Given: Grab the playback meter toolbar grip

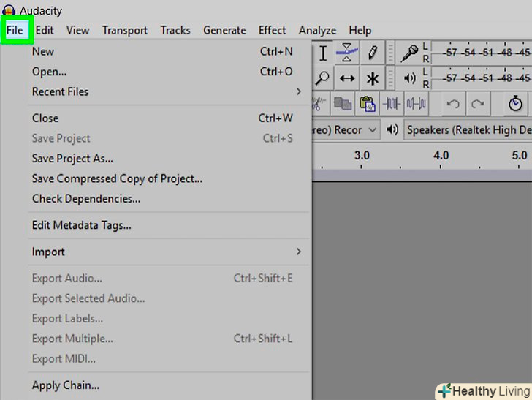Looking at the screenshot, I should (x=390, y=78).
